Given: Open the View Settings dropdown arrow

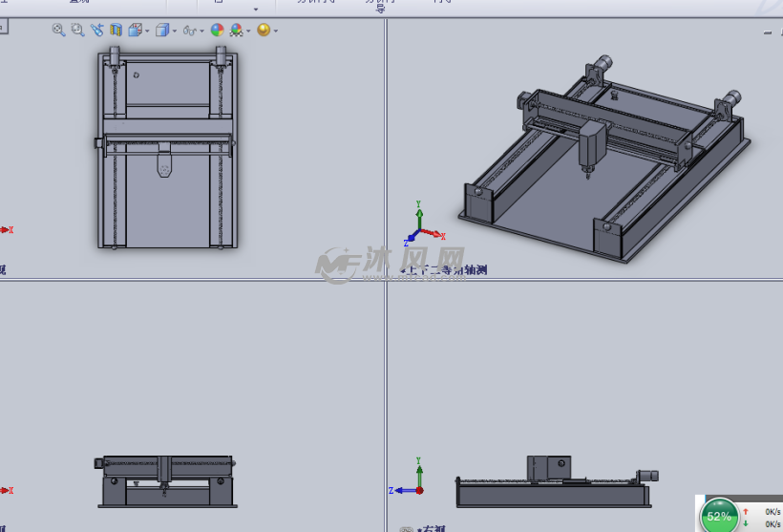Looking at the screenshot, I should [x=275, y=32].
